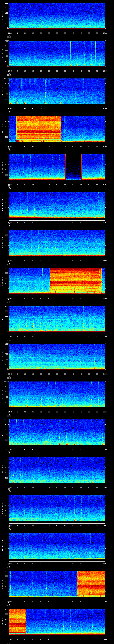Image resolution: width=114 pixels, height=644 pixels.
Task: Open the 23:20 spectrogram panel
Action: click(57, 243)
